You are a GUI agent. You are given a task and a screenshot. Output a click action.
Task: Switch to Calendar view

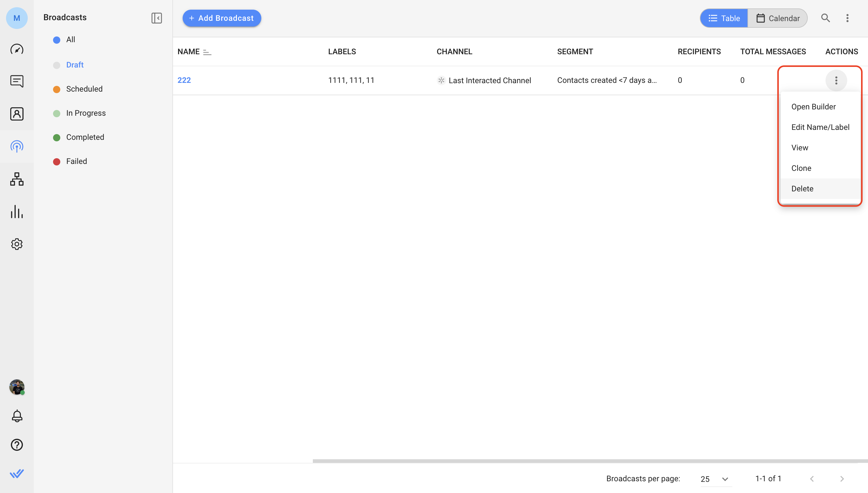[x=778, y=18]
